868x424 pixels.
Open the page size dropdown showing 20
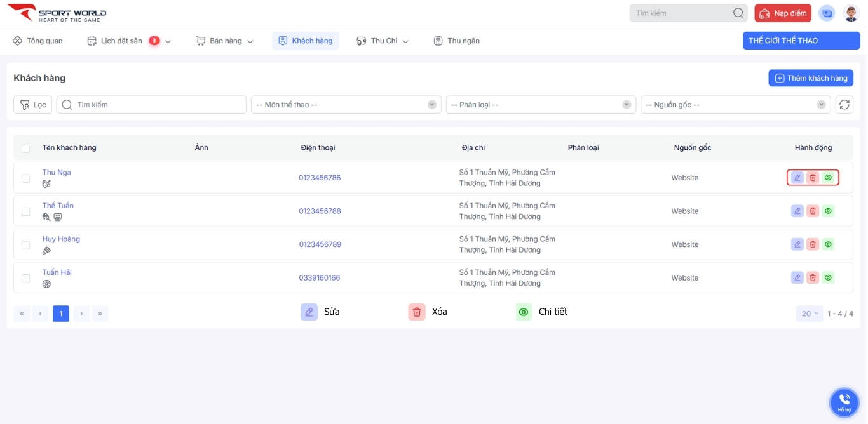[809, 314]
